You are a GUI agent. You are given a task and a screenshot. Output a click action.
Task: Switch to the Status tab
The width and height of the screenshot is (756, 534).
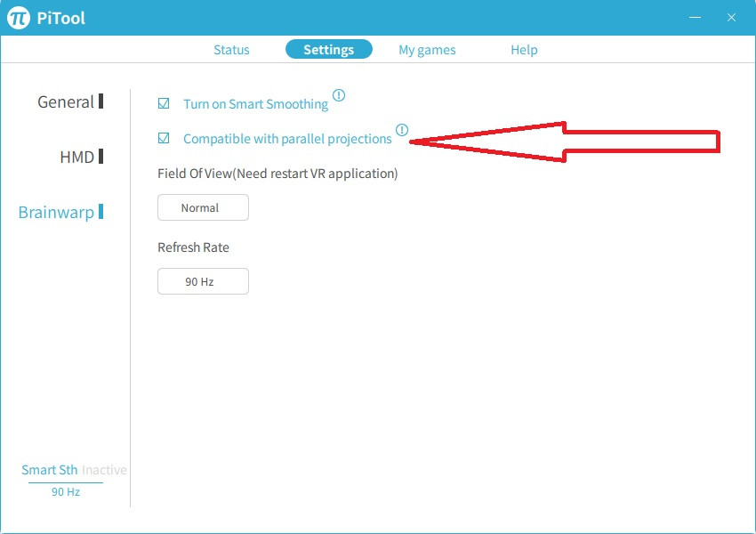(x=231, y=50)
